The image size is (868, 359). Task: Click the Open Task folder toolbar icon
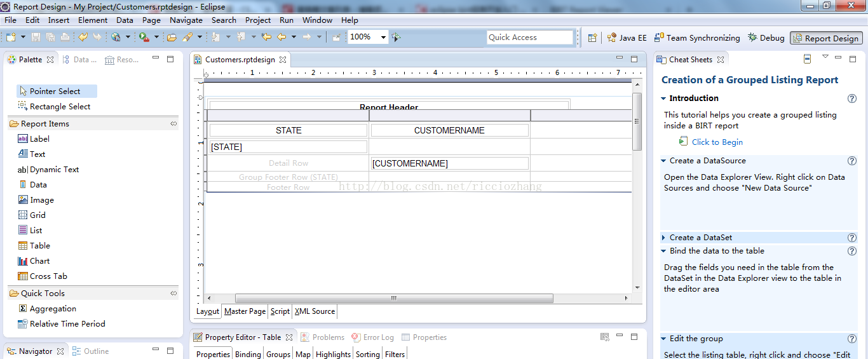[172, 37]
